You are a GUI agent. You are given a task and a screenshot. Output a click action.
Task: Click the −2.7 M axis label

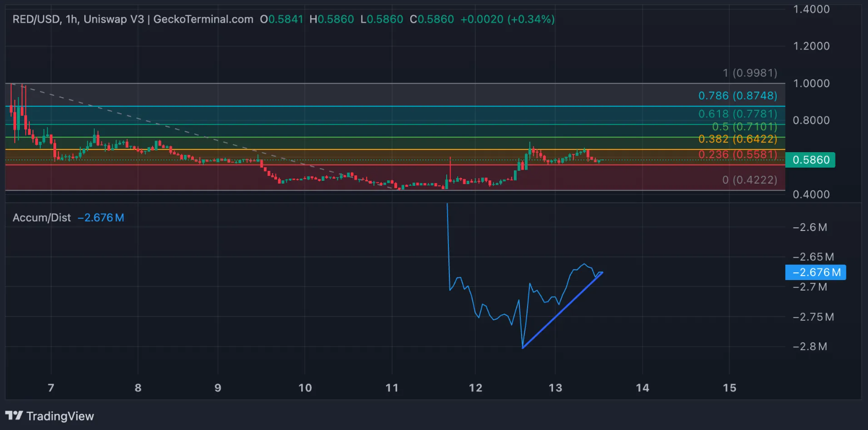[810, 287]
